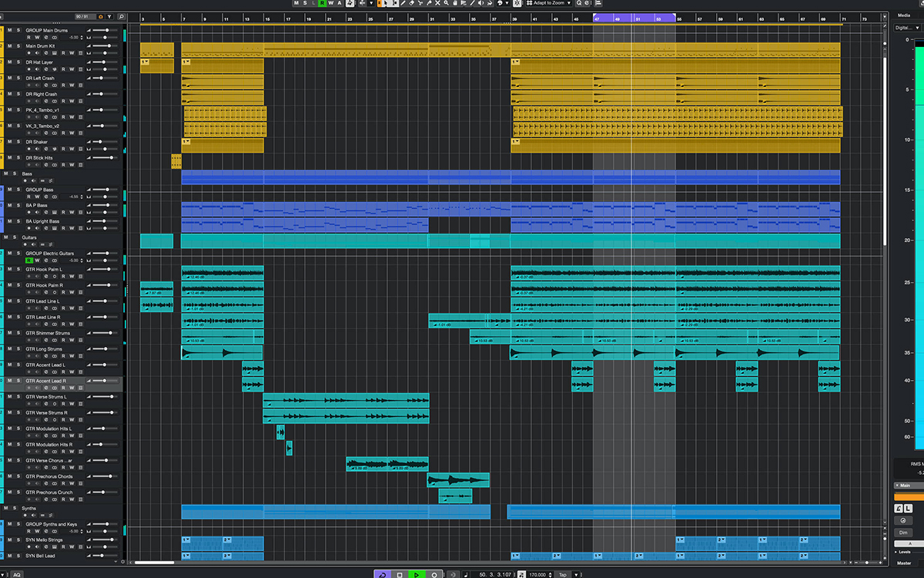Toggle global Mute M in toolbar
Screen dimensions: 924x578
[296, 4]
